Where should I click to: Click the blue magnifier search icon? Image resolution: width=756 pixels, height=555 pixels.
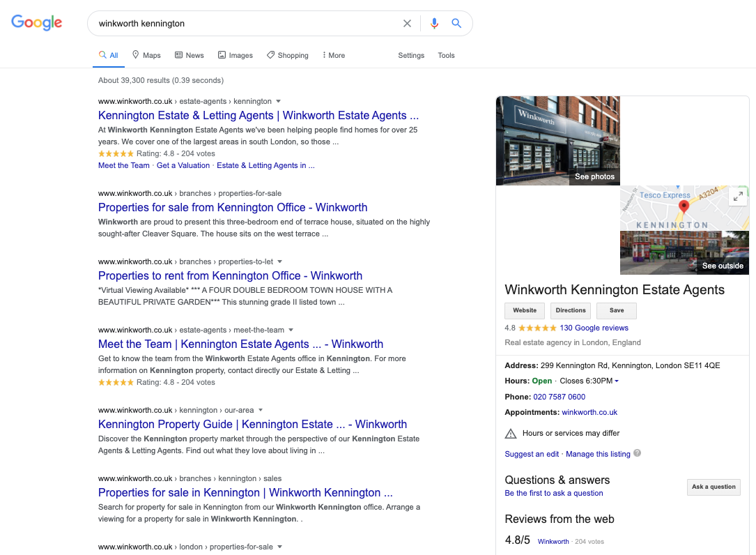456,23
